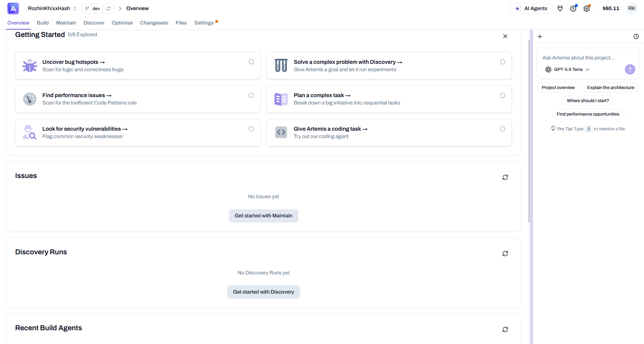Click the 0/6 Explored progress text

click(x=82, y=35)
